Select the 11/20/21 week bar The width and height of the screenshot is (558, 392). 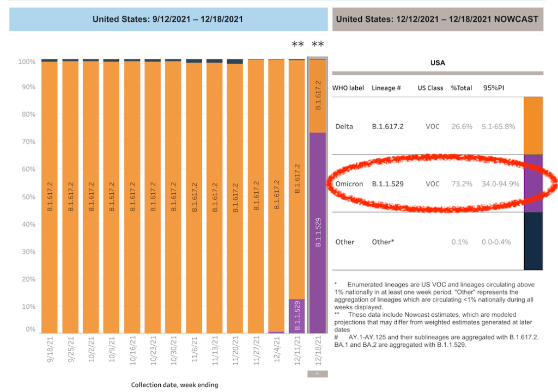pos(235,196)
